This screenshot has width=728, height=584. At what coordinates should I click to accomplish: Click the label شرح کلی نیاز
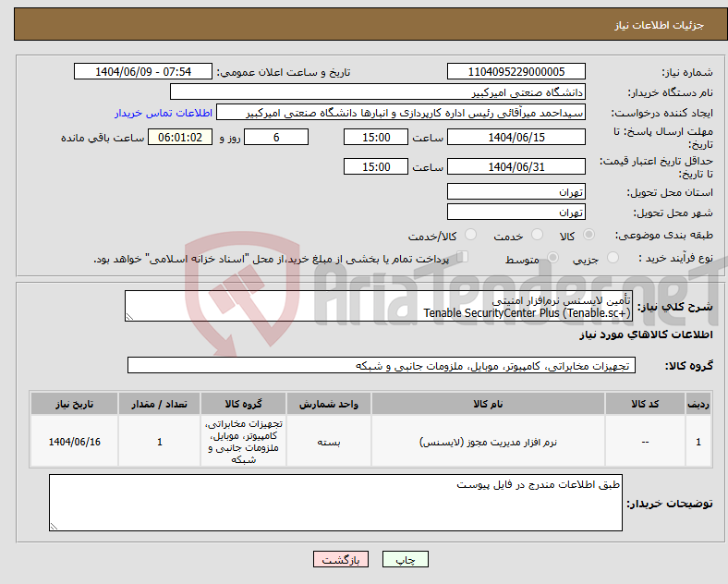pyautogui.click(x=675, y=307)
